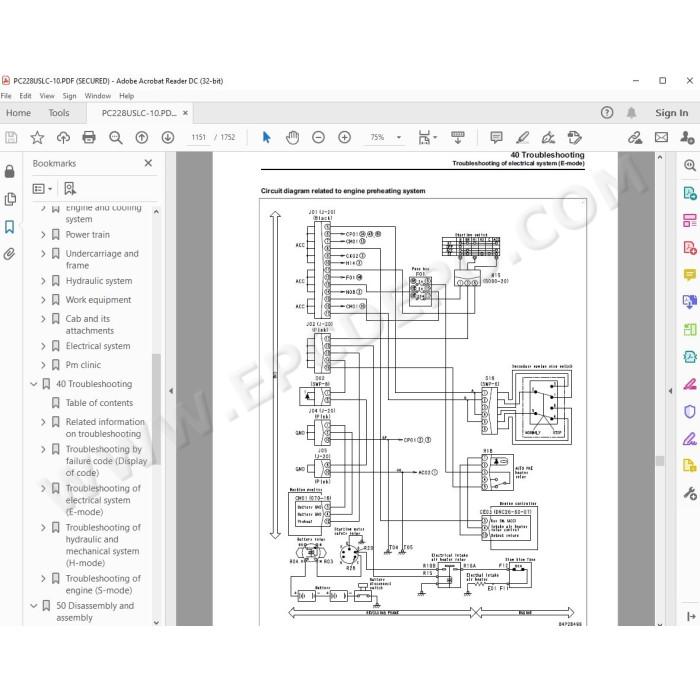Open Troubleshooting by failure code bookmark
Screen dimensions: 700x700
tap(106, 461)
